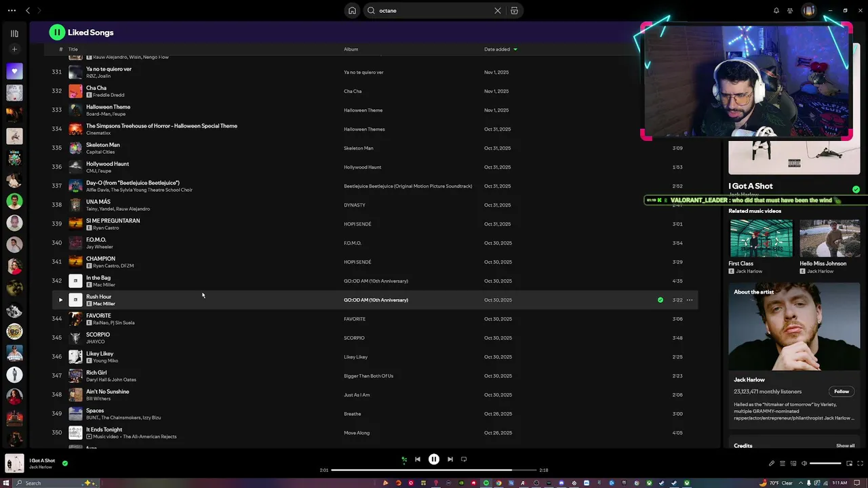Toggle the added checkmark in the right panel
Viewport: 868px width, 488px height.
[856, 190]
